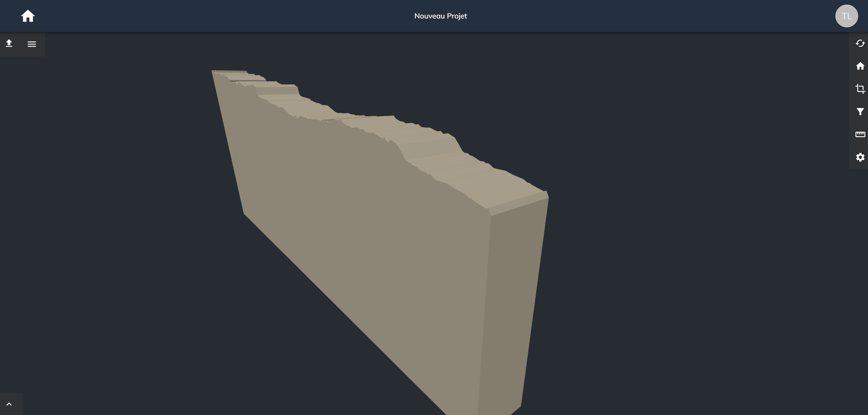Screen dimensions: 868x415
Task: Open the hamburger menu panel
Action: [x=32, y=44]
